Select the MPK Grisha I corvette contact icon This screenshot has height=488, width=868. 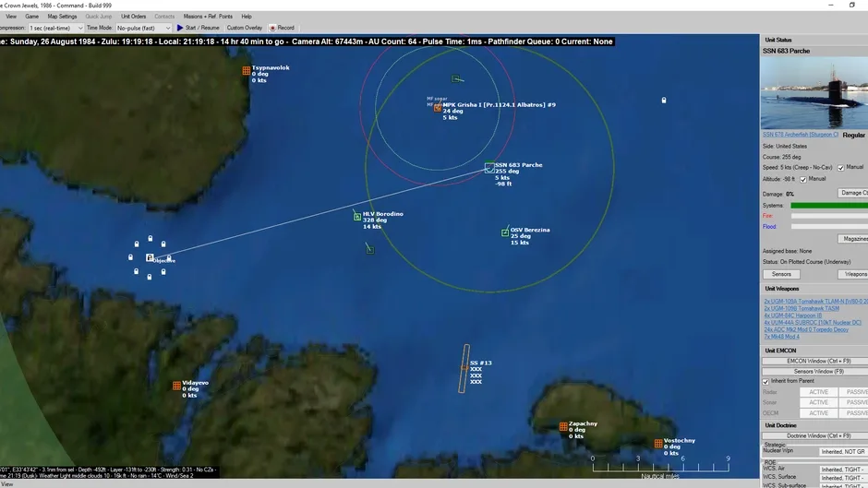[438, 107]
